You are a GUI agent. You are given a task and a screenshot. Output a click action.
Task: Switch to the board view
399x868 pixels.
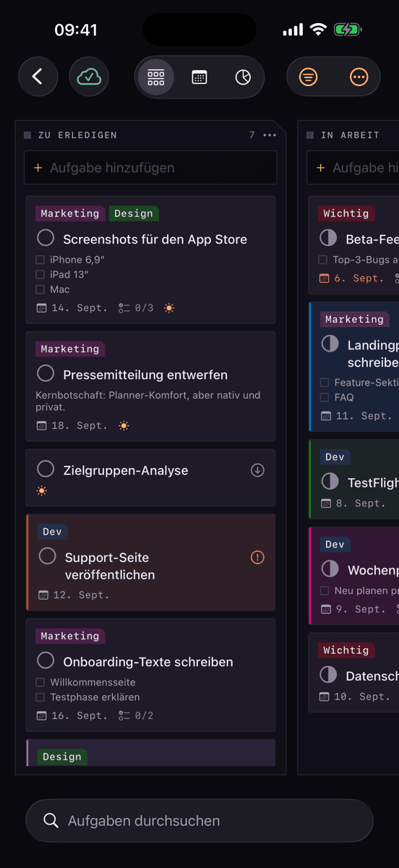(156, 77)
